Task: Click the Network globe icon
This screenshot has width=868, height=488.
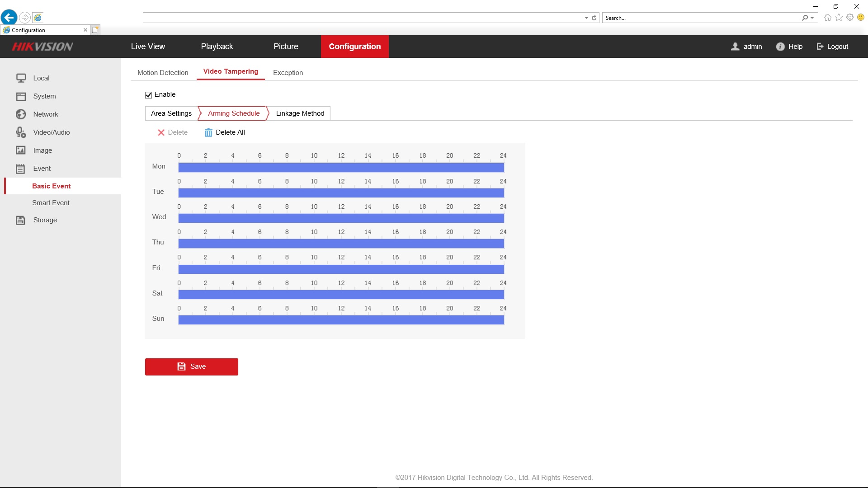Action: click(21, 114)
